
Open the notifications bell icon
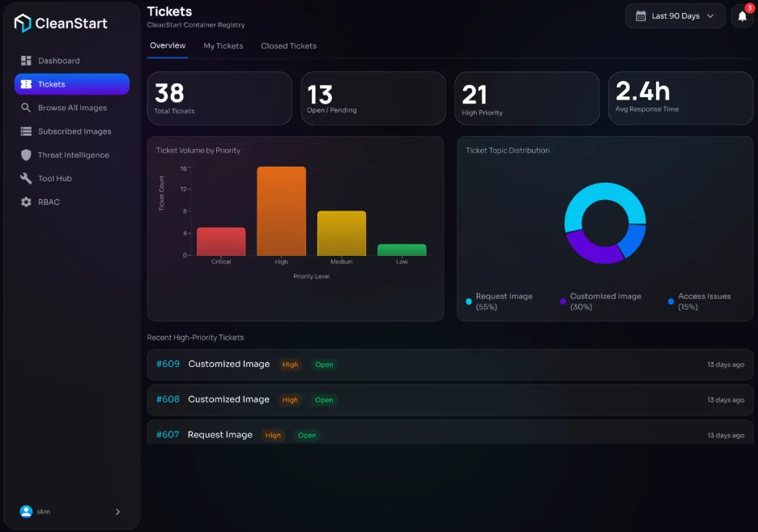click(x=742, y=16)
